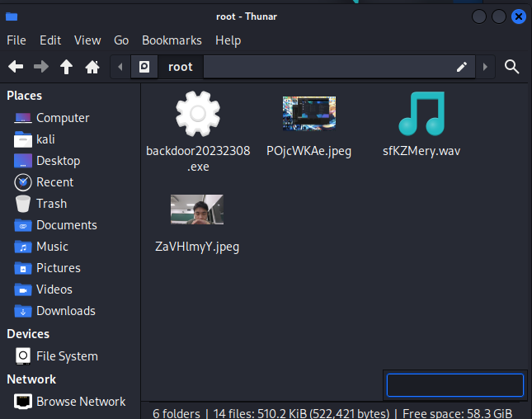Open the Bookmarks menu

click(172, 40)
